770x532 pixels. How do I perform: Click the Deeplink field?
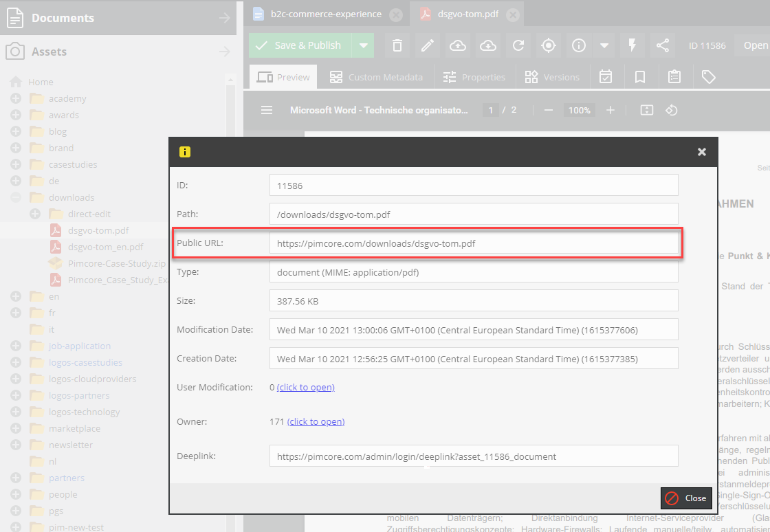tap(474, 456)
